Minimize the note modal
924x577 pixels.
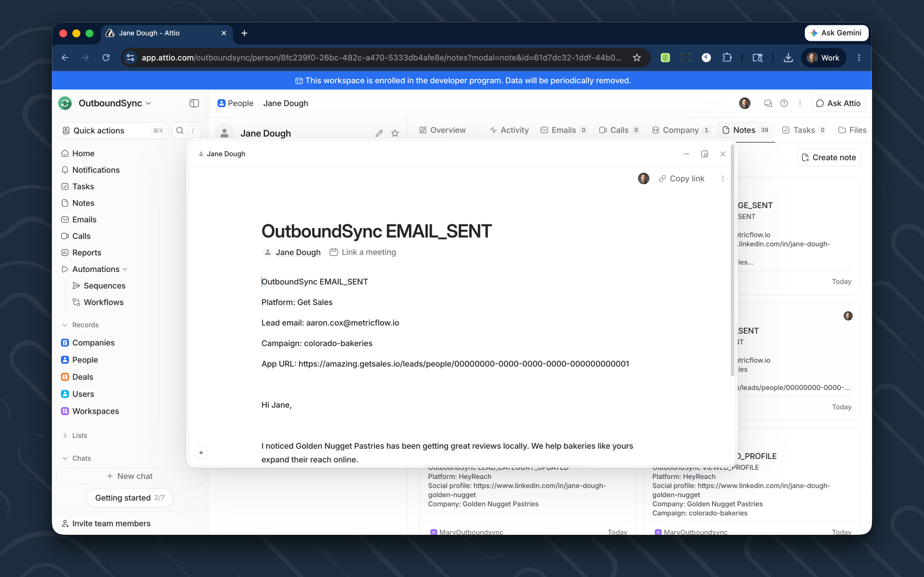tap(686, 154)
